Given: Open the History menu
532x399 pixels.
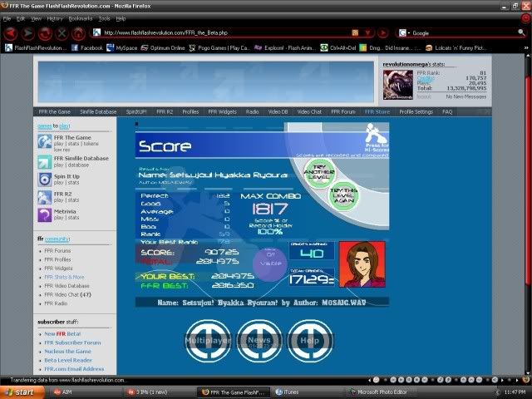Looking at the screenshot, I should tap(55, 17).
